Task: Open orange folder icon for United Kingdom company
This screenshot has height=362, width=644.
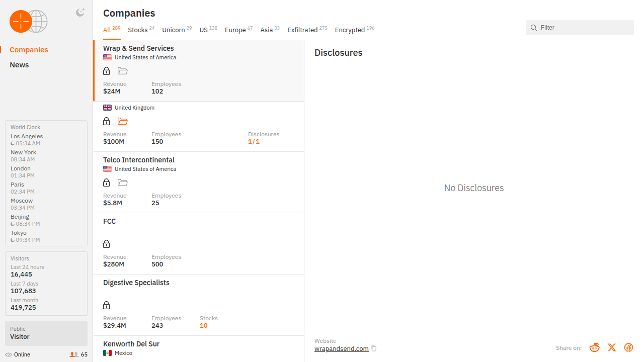Action: coord(122,121)
